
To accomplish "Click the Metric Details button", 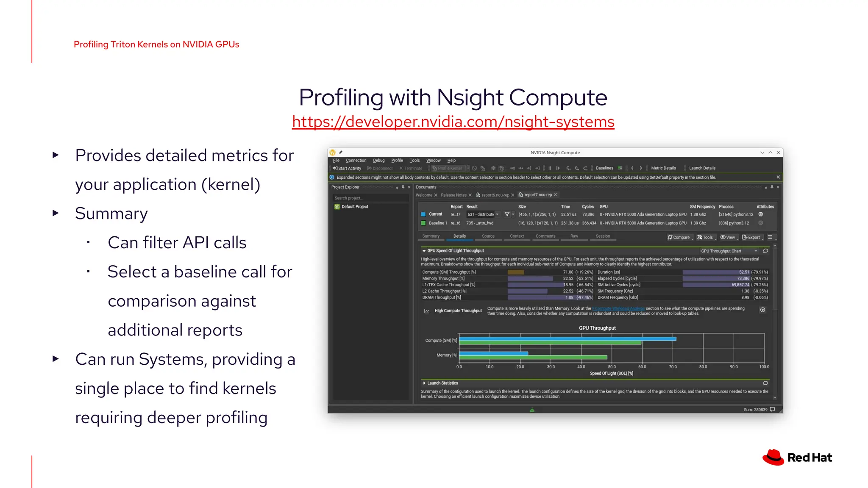I will 663,168.
